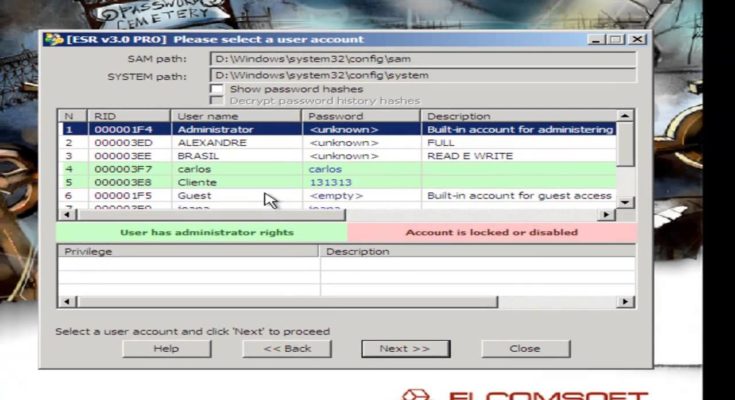Image resolution: width=735 pixels, height=400 pixels.
Task: Click RID 000003EE cell
Action: click(129, 156)
